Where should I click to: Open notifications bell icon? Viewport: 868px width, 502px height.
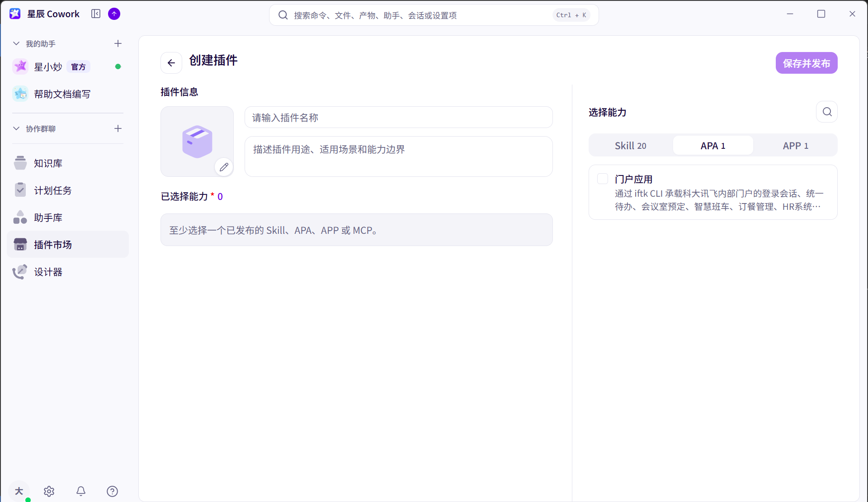81,491
